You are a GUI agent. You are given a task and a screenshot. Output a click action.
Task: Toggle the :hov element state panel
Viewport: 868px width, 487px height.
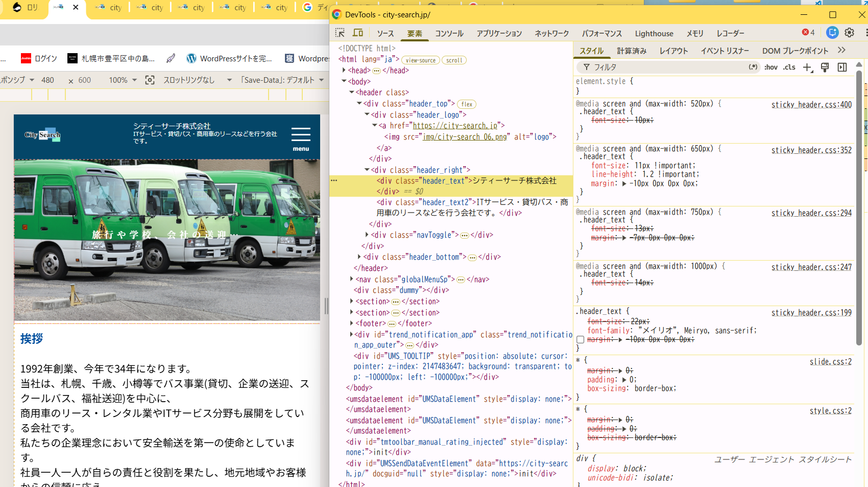[x=770, y=67]
